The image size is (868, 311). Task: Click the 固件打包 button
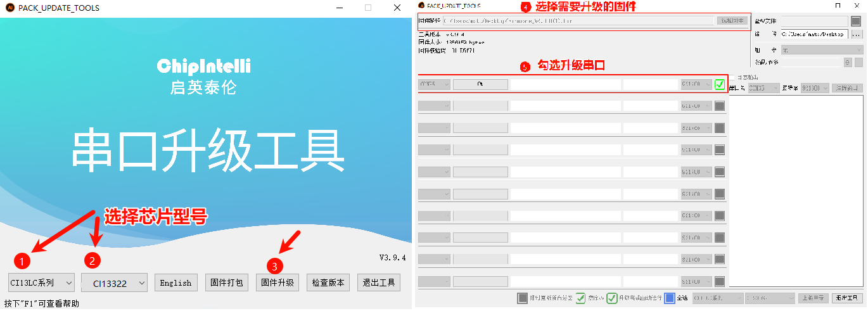pyautogui.click(x=226, y=282)
